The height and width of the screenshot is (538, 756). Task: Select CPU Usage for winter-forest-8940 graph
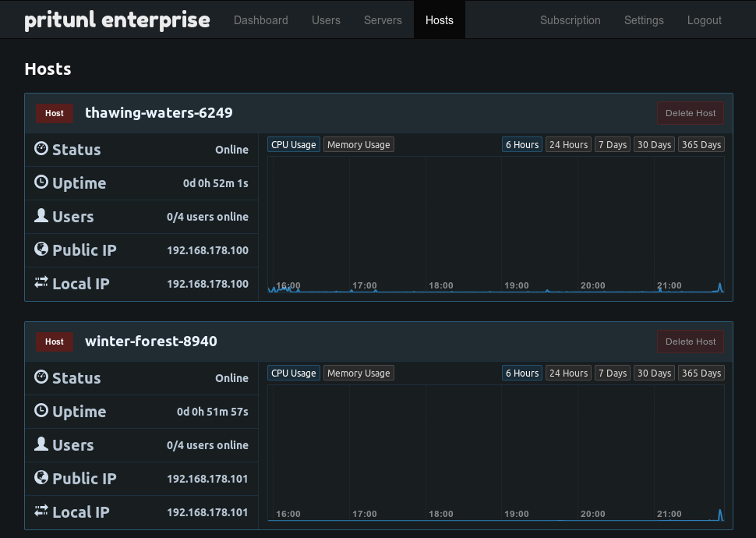coord(293,373)
